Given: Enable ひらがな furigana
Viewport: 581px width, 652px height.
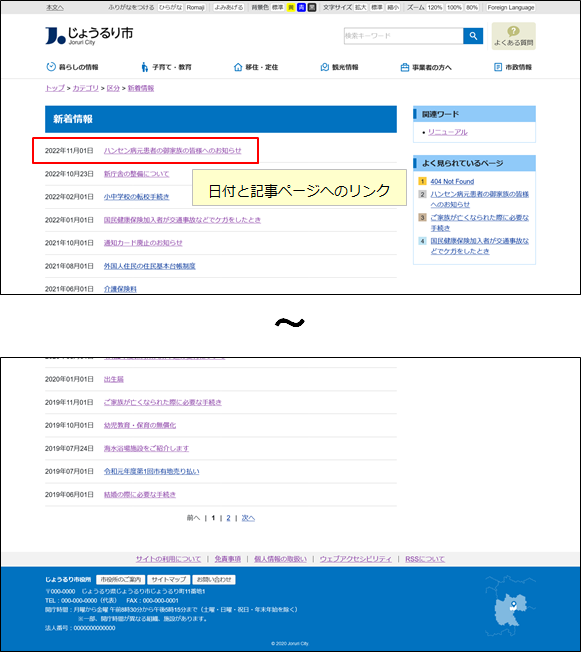Looking at the screenshot, I should [x=171, y=7].
